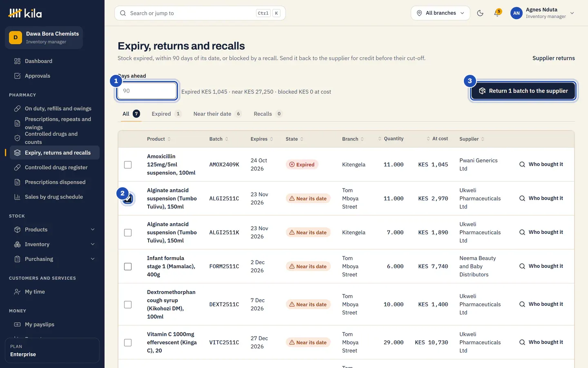The width and height of the screenshot is (588, 368).
Task: Check the Dextromethorphan DEXT2511C row
Action: (x=128, y=305)
